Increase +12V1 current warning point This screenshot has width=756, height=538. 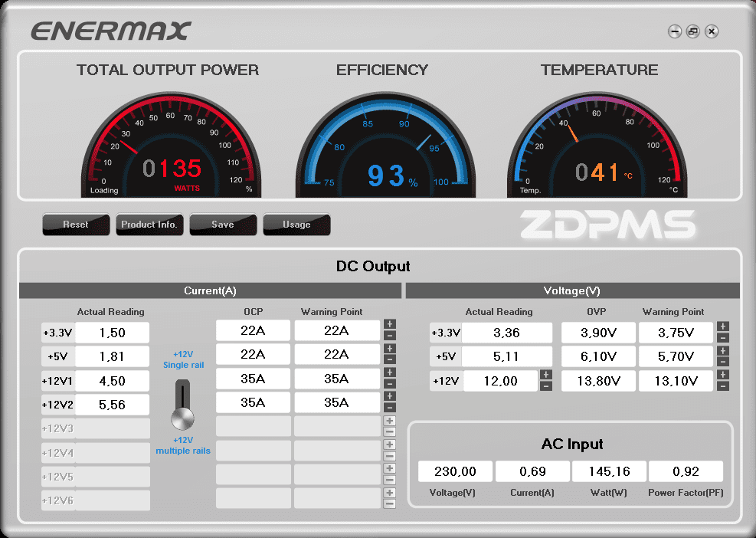(x=390, y=372)
